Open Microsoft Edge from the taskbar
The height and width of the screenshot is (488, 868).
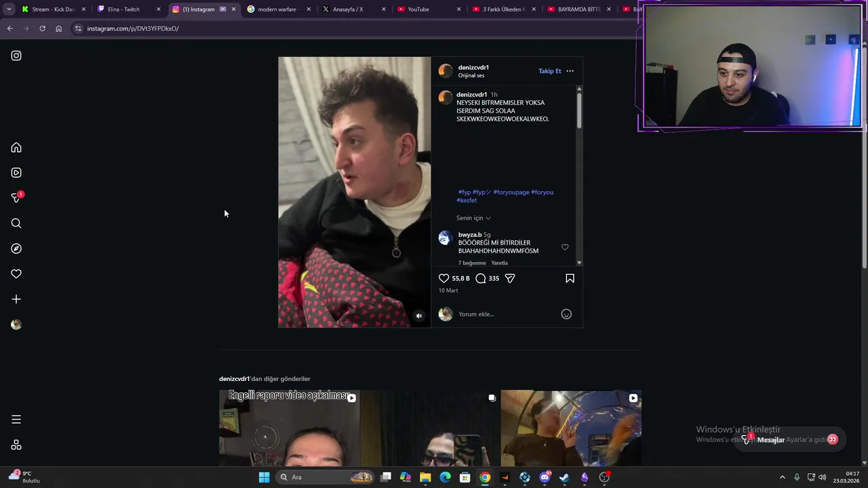click(445, 477)
